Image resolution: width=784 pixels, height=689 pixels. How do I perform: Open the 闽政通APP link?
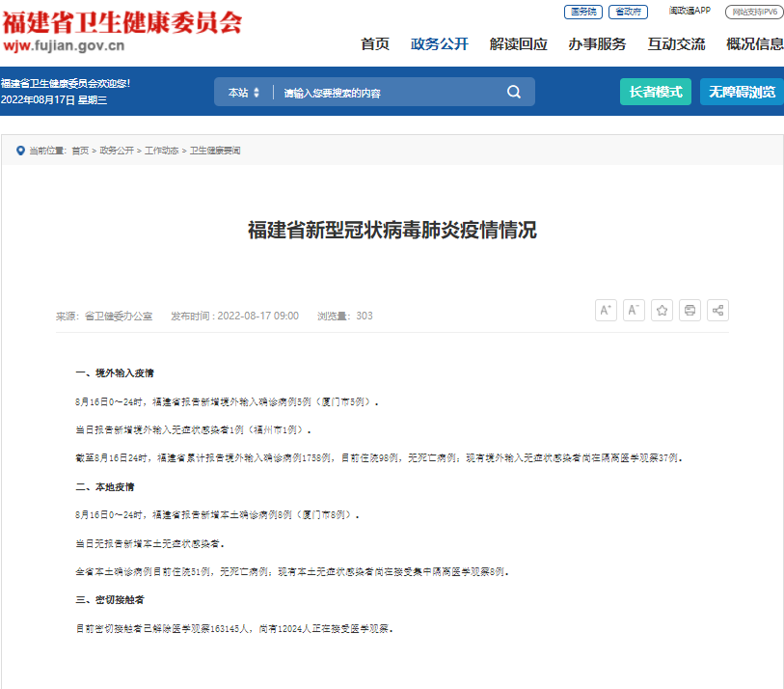click(689, 11)
